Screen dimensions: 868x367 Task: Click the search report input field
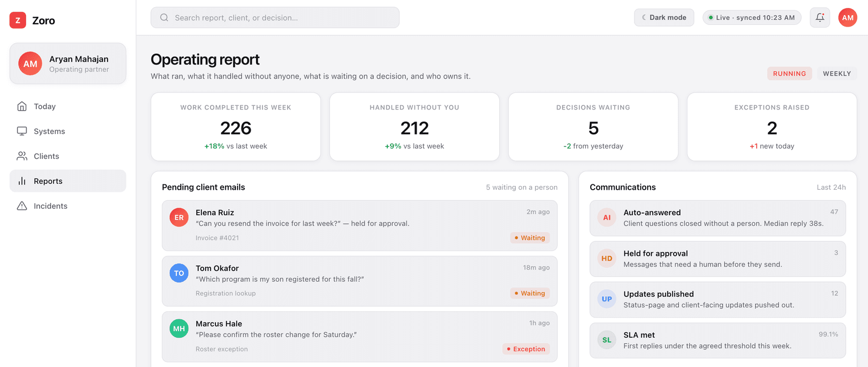275,17
